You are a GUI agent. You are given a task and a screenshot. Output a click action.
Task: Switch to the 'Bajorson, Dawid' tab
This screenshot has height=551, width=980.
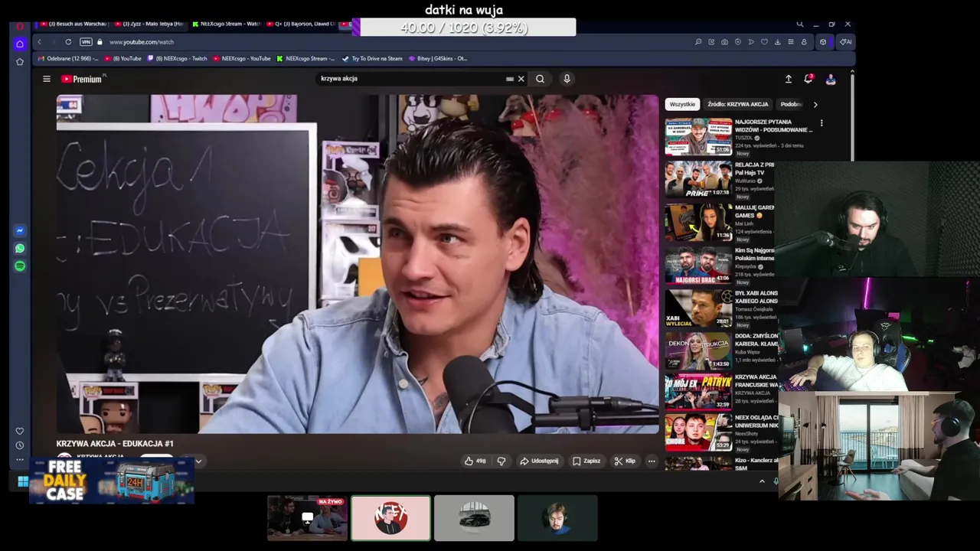(301, 24)
